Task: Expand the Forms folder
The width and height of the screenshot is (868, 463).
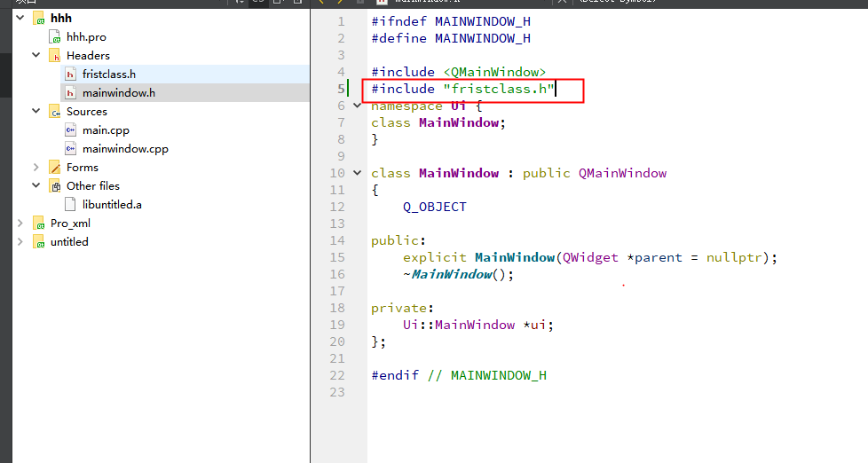Action: pos(36,167)
